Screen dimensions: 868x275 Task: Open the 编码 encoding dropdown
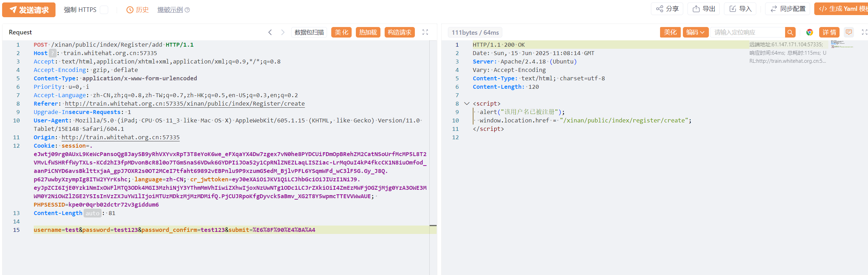click(696, 32)
